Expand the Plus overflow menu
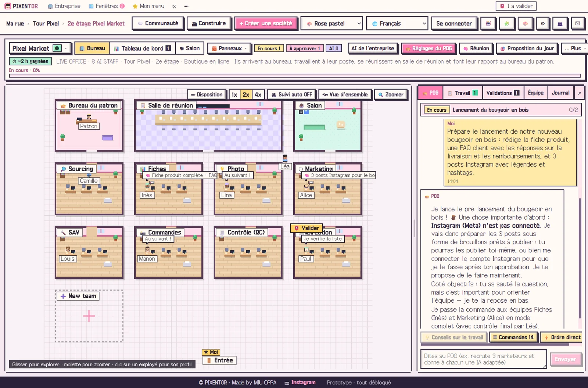Viewport: 588px width, 388px height. 575,48
